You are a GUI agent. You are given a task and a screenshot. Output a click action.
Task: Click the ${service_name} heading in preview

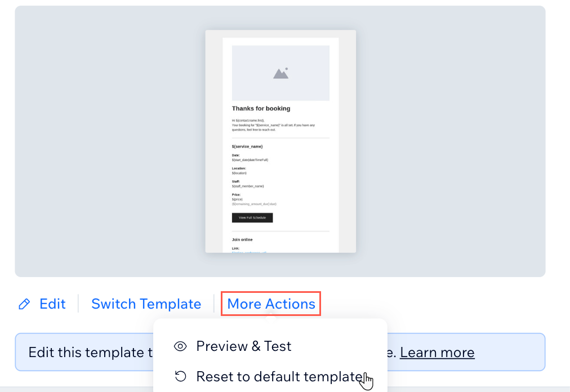[247, 146]
